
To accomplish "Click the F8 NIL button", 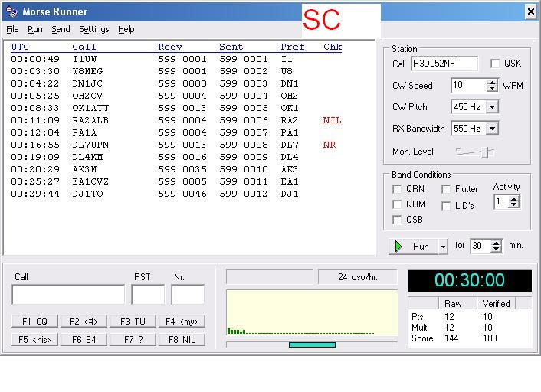I will coord(182,339).
